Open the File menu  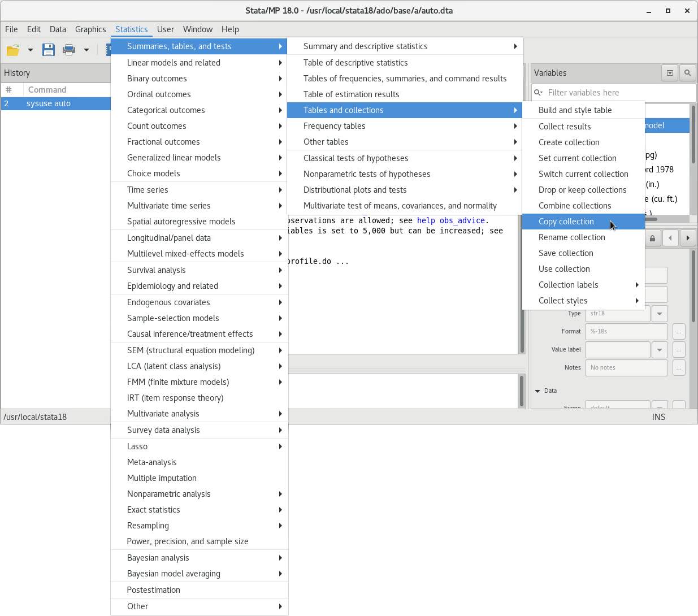(x=11, y=29)
